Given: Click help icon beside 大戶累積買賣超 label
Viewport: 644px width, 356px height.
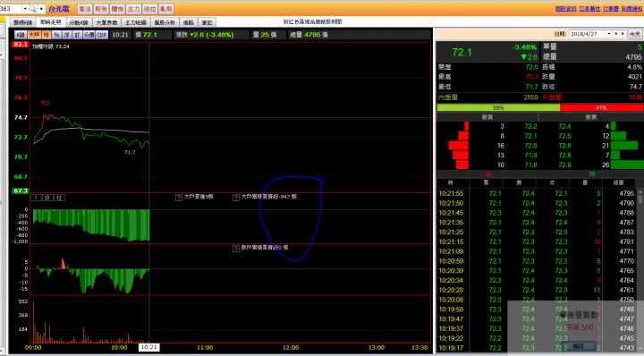Looking at the screenshot, I should coord(236,198).
